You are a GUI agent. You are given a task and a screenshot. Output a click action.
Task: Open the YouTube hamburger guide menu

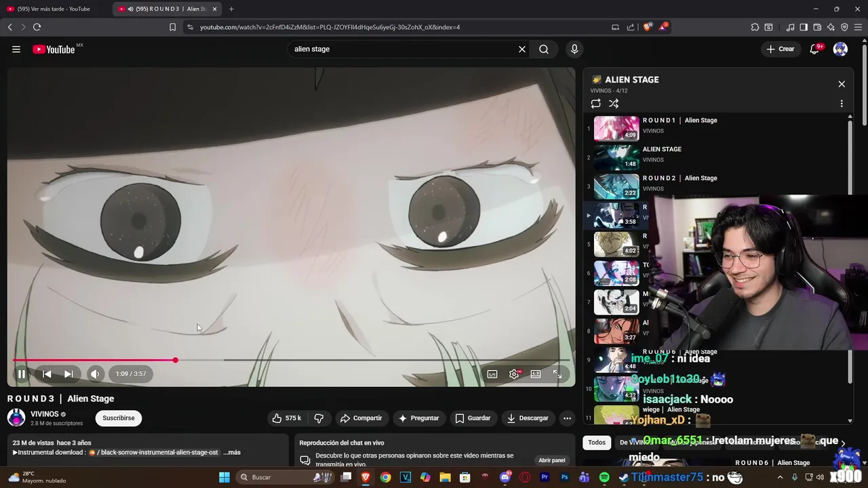[16, 49]
